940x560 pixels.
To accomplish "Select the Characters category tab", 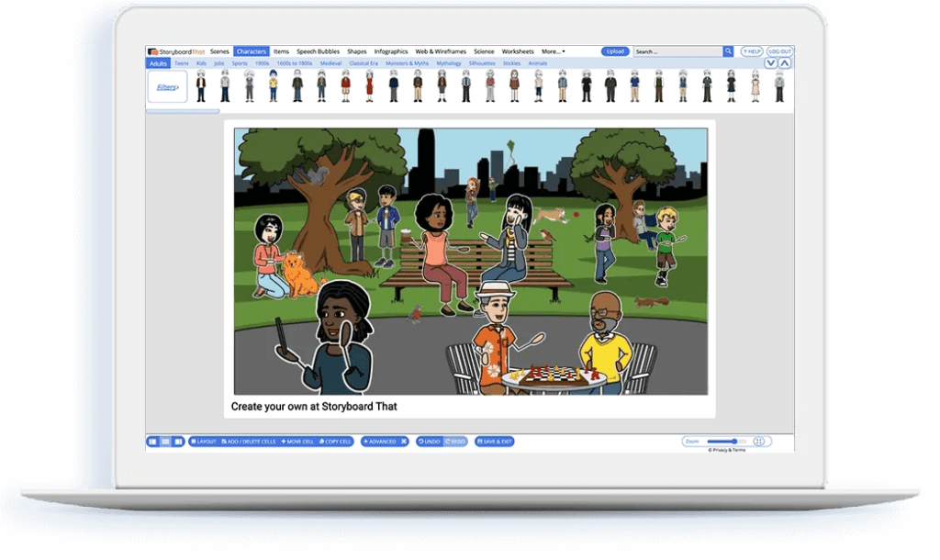I will tap(252, 51).
